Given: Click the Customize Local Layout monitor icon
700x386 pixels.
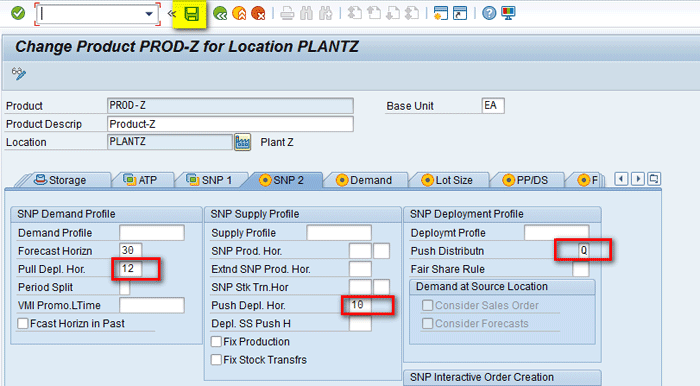Looking at the screenshot, I should pos(508,13).
